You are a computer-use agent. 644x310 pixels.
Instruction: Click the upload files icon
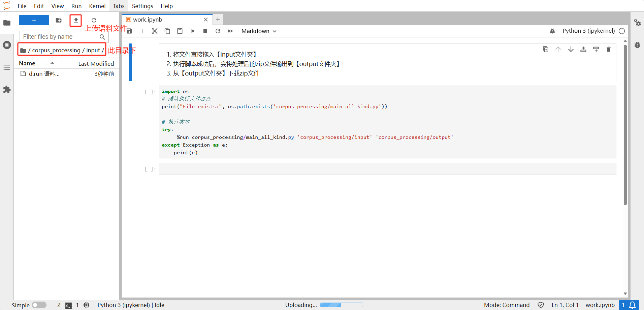coord(76,20)
